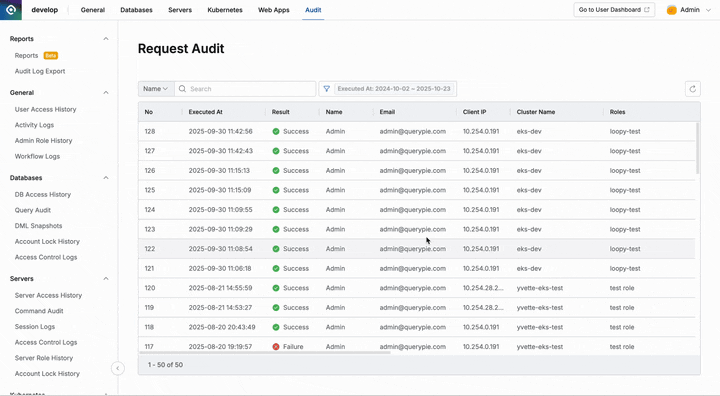
Task: Collapse the Reports sidebar section
Action: (106, 39)
